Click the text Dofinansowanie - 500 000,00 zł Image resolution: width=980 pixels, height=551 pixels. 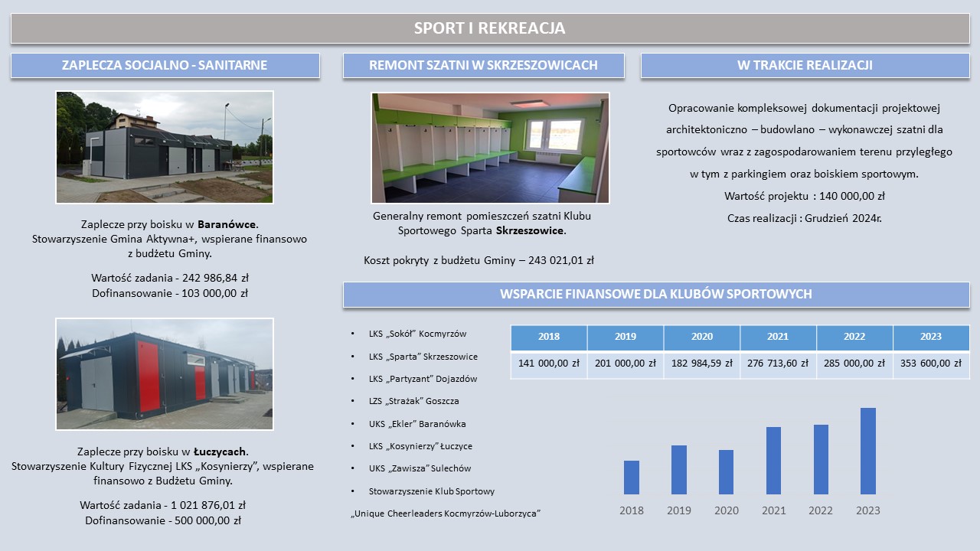162,520
